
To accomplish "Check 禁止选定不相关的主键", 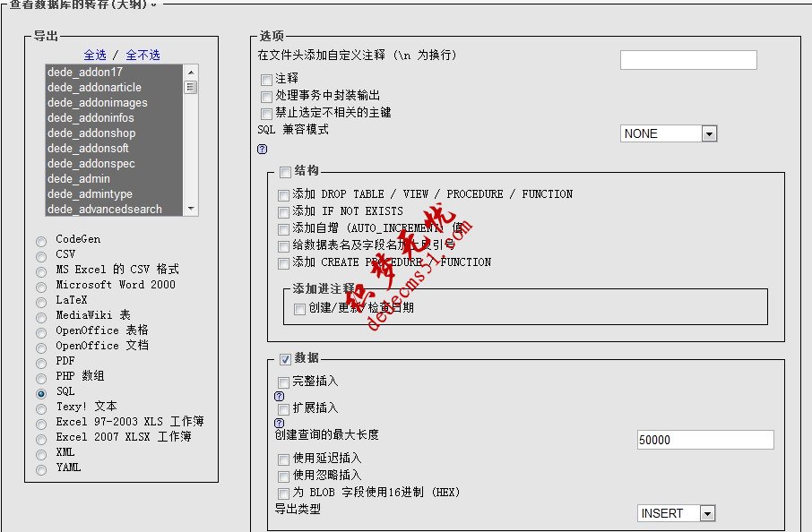I will click(266, 114).
